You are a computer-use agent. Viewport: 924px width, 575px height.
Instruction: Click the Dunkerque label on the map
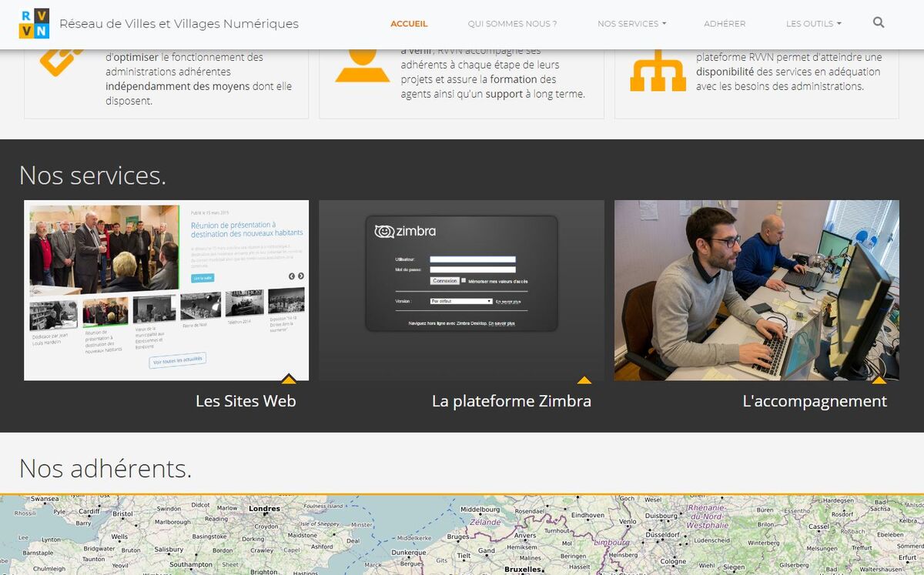(408, 553)
